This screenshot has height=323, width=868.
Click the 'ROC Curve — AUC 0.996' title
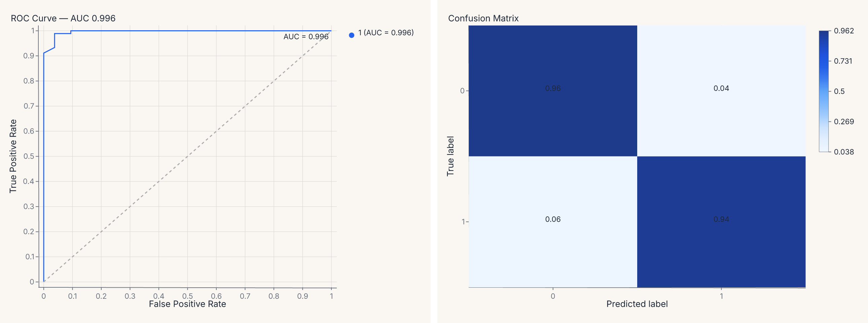[63, 18]
